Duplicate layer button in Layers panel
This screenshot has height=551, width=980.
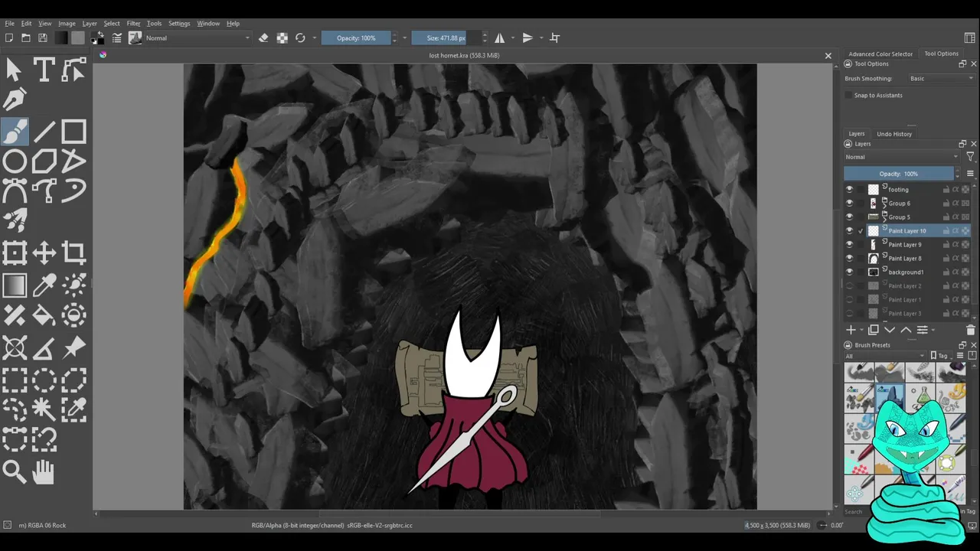[874, 330]
